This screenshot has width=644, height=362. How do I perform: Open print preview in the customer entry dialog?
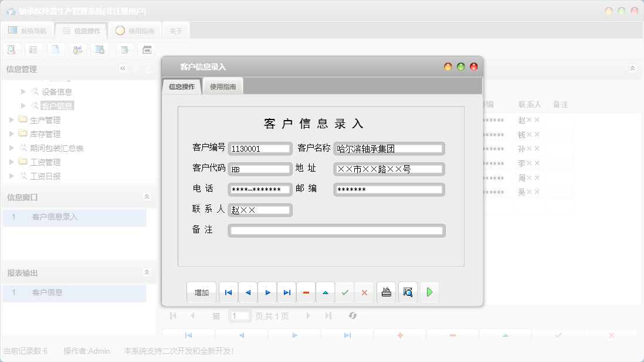(x=408, y=292)
